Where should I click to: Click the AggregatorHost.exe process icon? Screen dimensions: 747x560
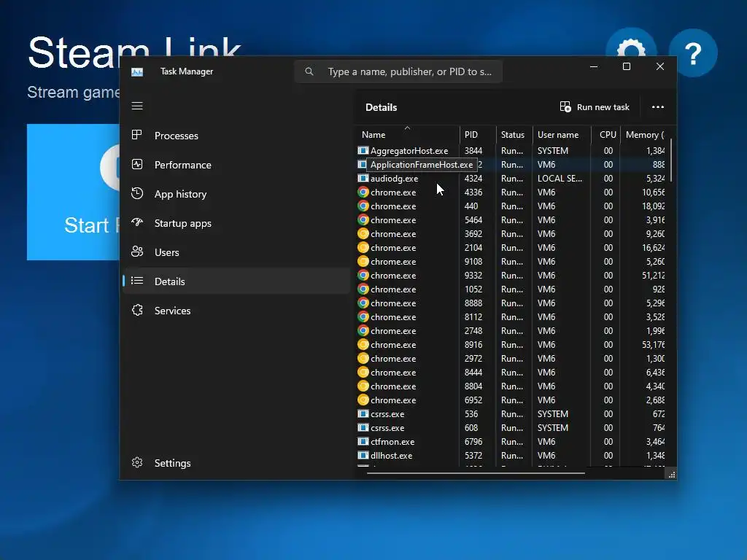pos(363,150)
